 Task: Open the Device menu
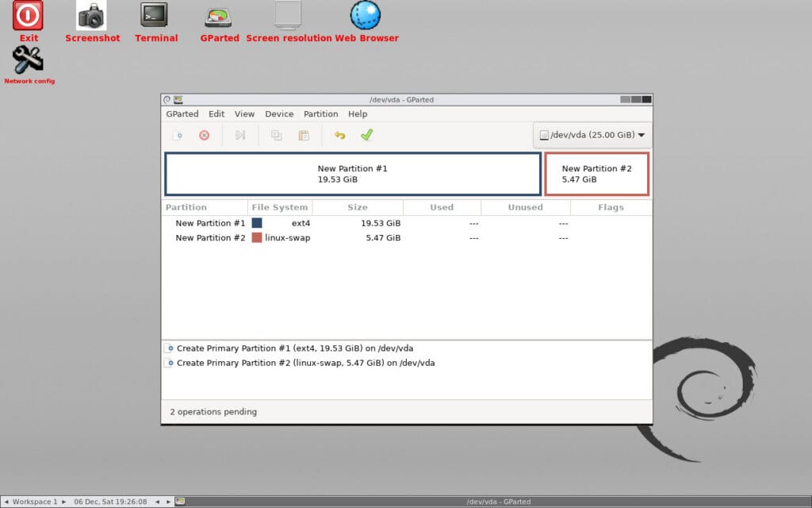pyautogui.click(x=279, y=114)
